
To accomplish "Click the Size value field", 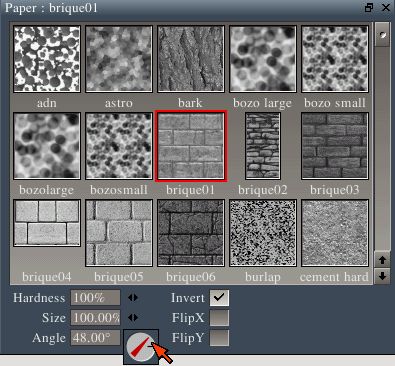I will pyautogui.click(x=95, y=318).
